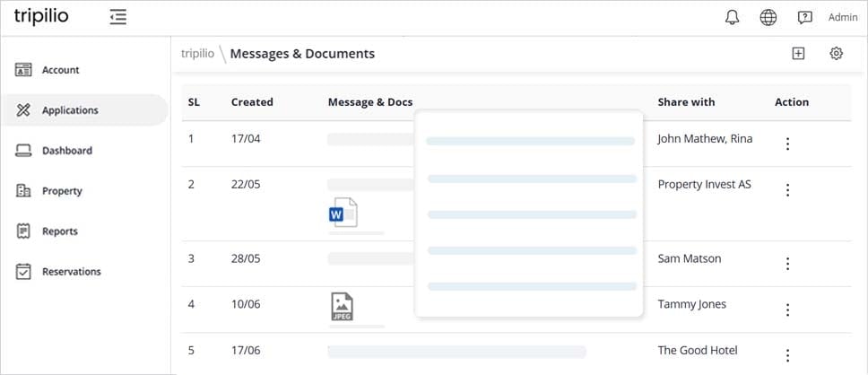Click the Dashboard laptop icon
This screenshot has height=375, width=868.
(x=23, y=151)
